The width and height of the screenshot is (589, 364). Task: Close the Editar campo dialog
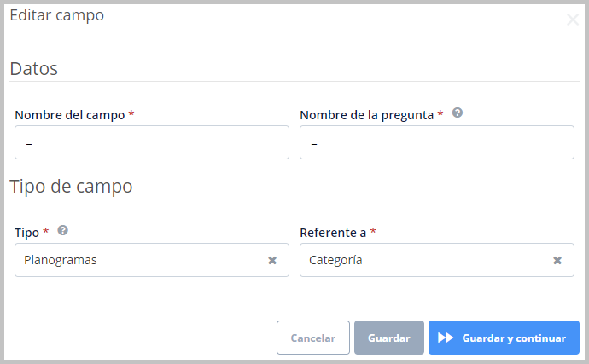[573, 20]
